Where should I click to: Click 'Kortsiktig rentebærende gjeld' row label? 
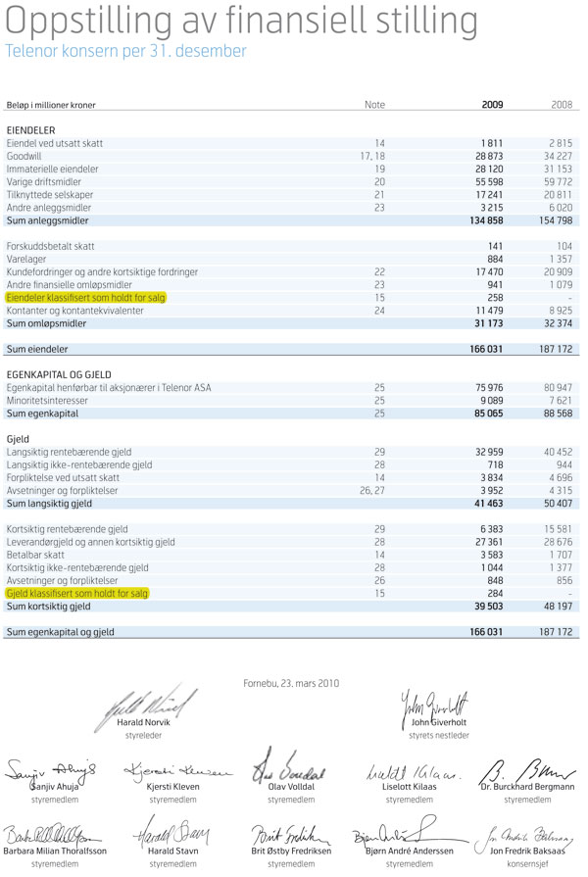tap(68, 529)
